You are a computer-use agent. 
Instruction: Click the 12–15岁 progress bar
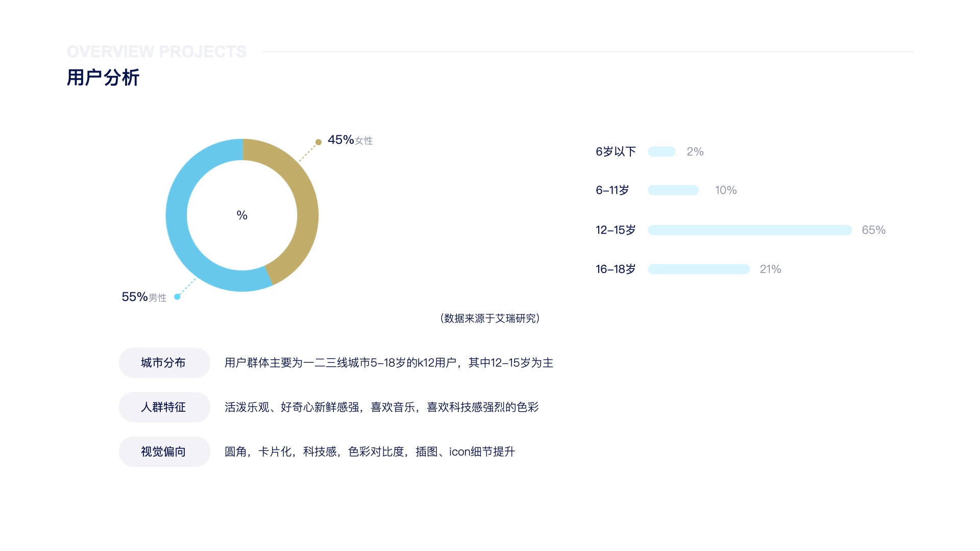click(x=749, y=230)
